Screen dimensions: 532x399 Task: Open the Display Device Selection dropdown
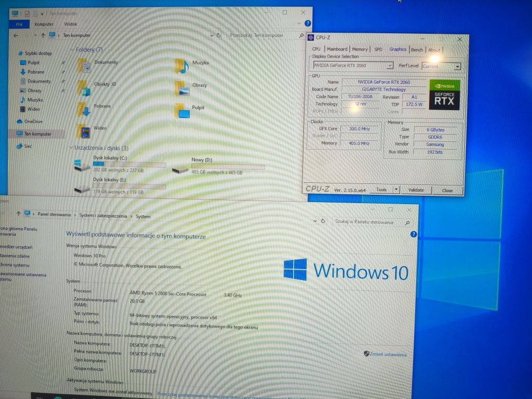[390, 65]
